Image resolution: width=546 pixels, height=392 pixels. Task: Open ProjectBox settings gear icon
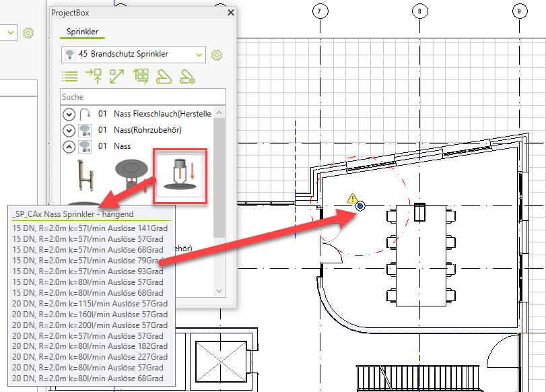pos(217,55)
